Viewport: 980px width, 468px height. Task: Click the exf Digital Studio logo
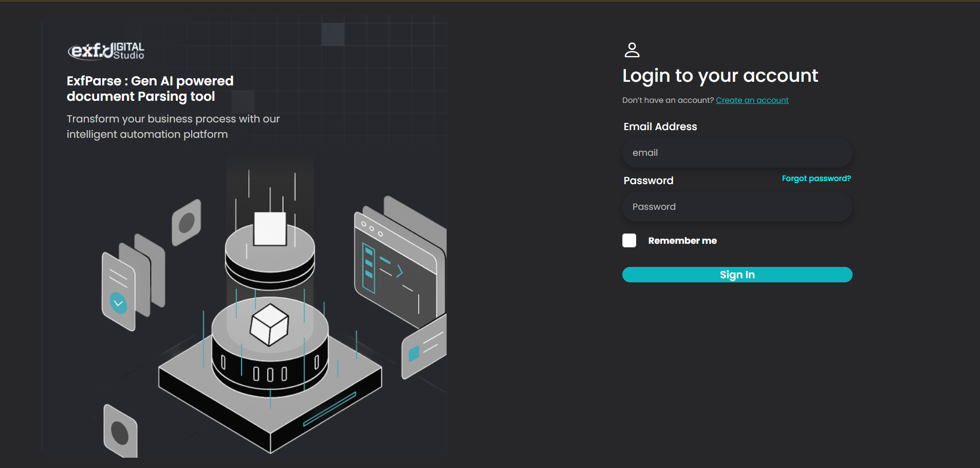click(106, 50)
